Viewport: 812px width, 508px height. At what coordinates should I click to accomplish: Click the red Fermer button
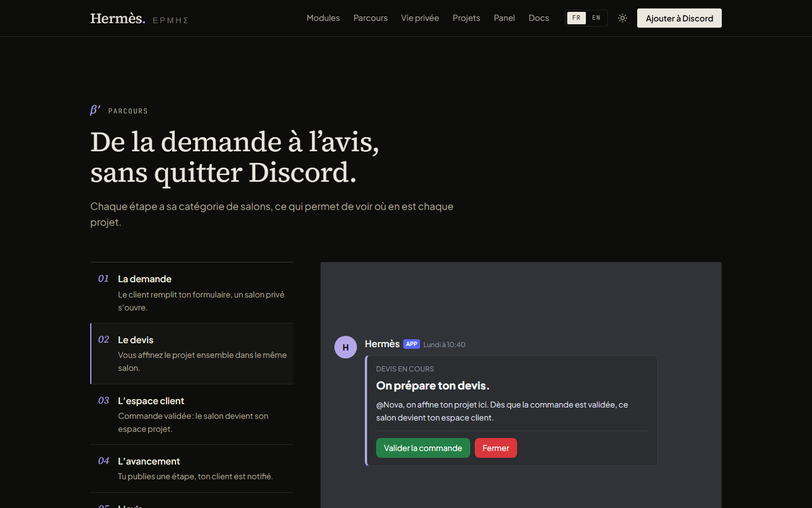pyautogui.click(x=496, y=448)
